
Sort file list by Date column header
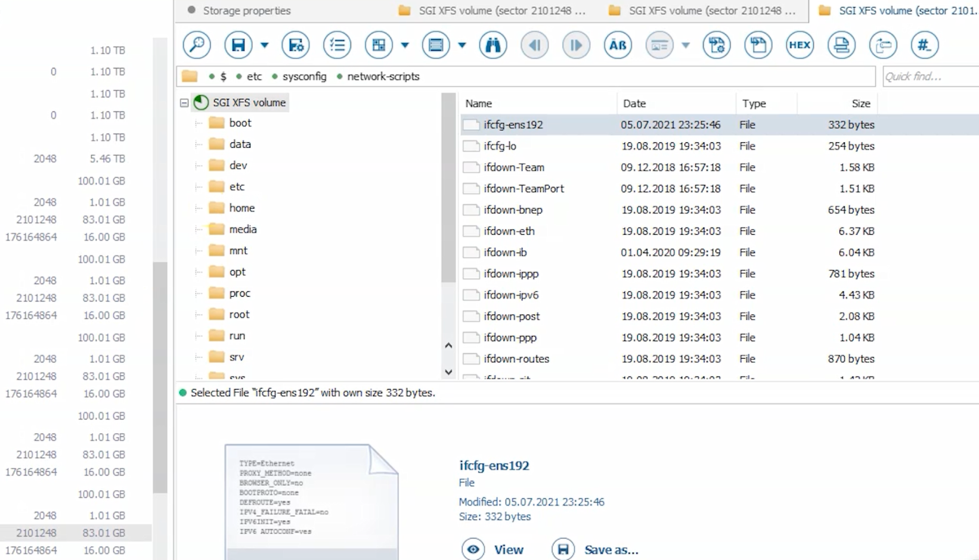[x=634, y=104]
